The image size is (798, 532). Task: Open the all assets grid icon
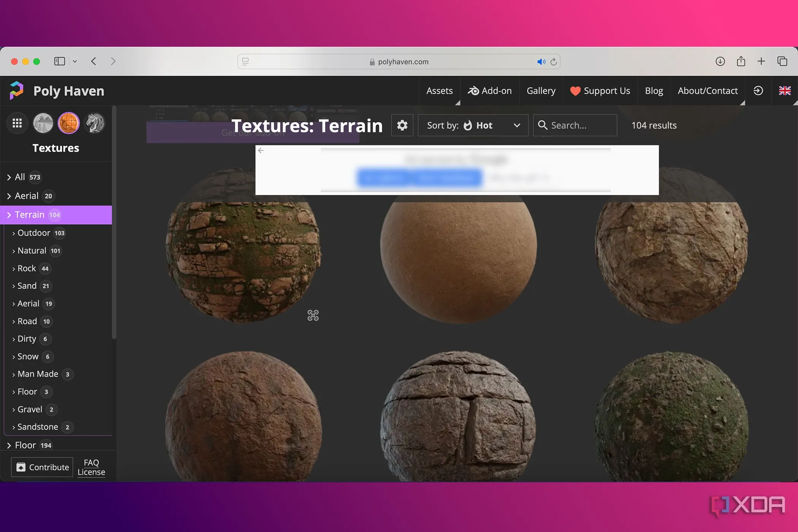[x=17, y=123]
